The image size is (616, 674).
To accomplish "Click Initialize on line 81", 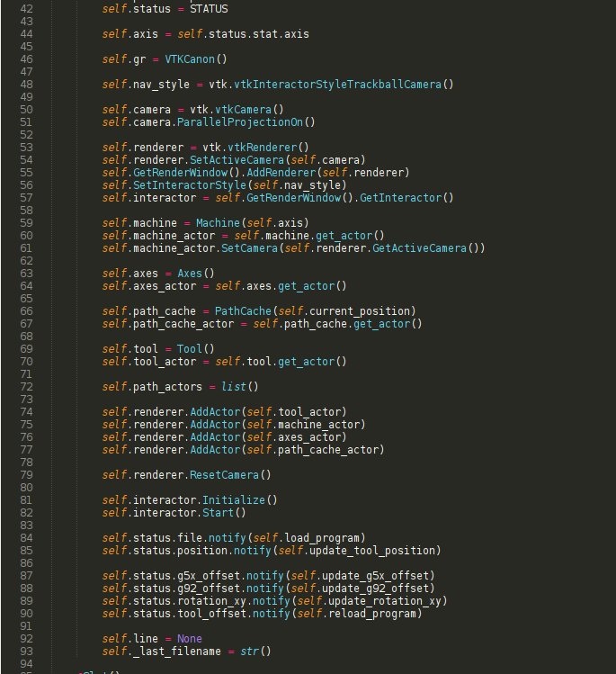I will click(234, 500).
